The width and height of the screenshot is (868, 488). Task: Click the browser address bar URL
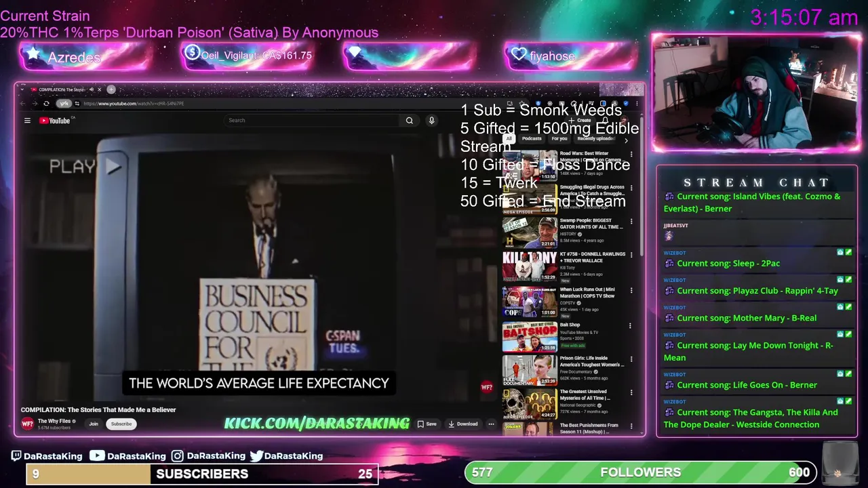tap(134, 104)
